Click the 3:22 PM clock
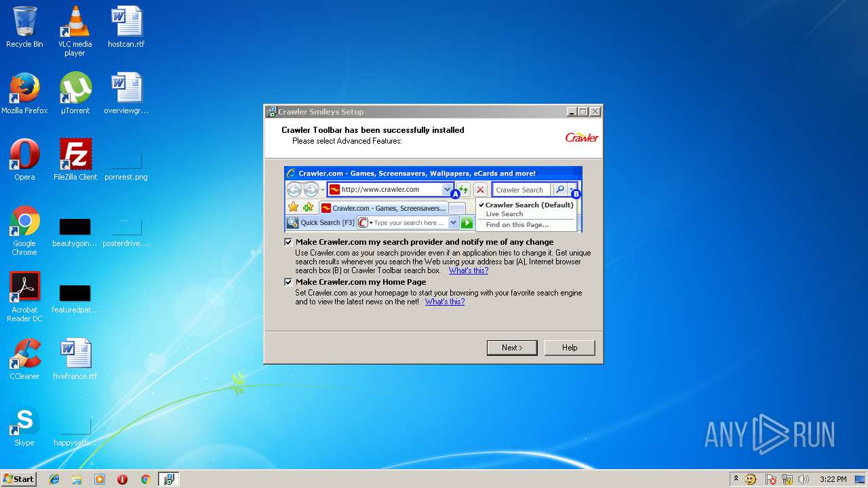This screenshot has height=488, width=868. pos(833,479)
